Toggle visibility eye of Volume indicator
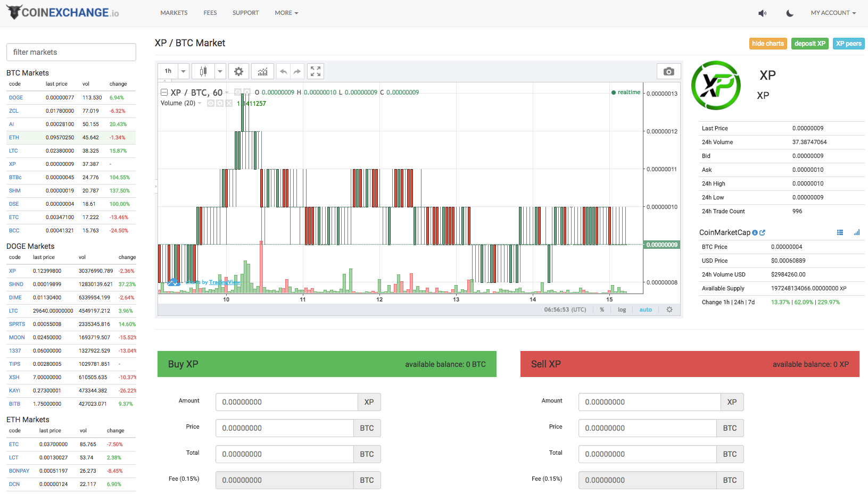 point(210,103)
